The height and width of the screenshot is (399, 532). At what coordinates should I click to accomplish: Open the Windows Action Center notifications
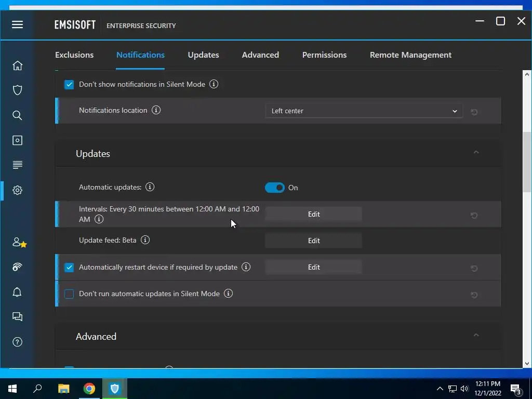pyautogui.click(x=517, y=389)
